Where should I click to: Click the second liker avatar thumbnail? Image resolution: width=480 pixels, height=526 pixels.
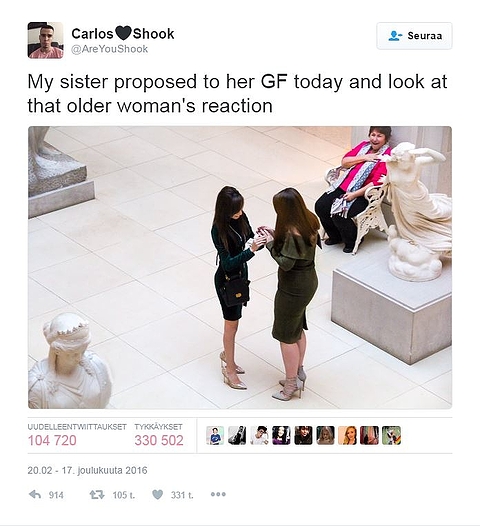tap(237, 435)
